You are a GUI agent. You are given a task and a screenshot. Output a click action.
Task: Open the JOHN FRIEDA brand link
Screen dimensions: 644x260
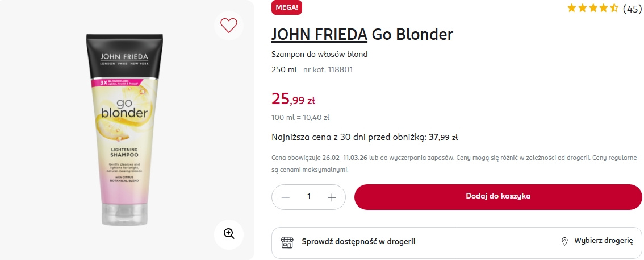[x=319, y=35]
